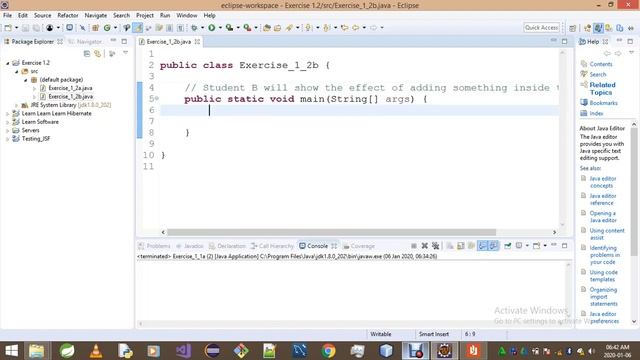
Task: Toggle Link with Editor in Package Explorer
Action: point(98,53)
